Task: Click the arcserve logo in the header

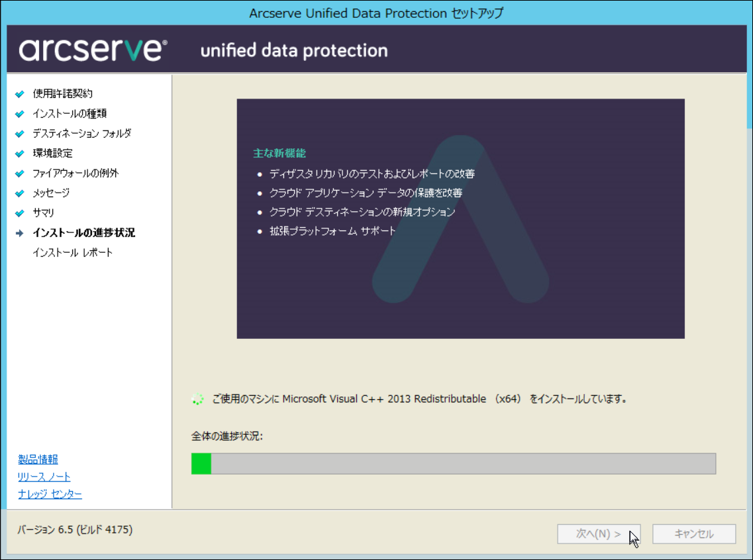Action: point(93,50)
